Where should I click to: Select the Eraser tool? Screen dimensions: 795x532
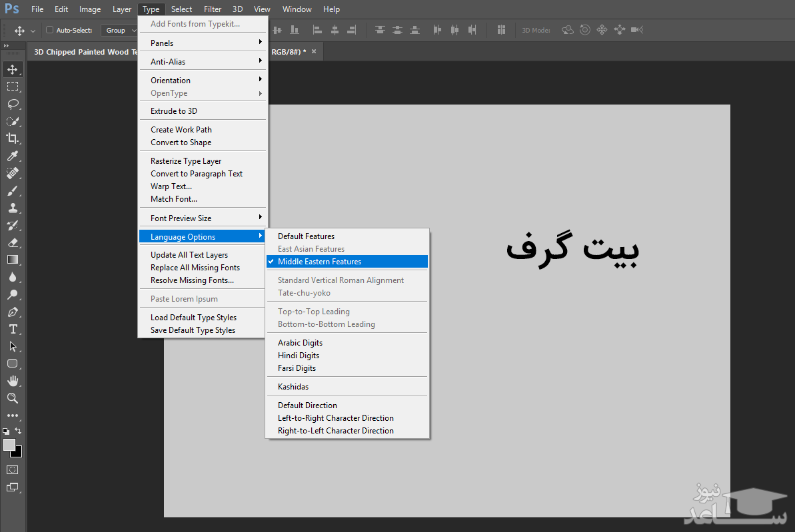click(x=13, y=242)
